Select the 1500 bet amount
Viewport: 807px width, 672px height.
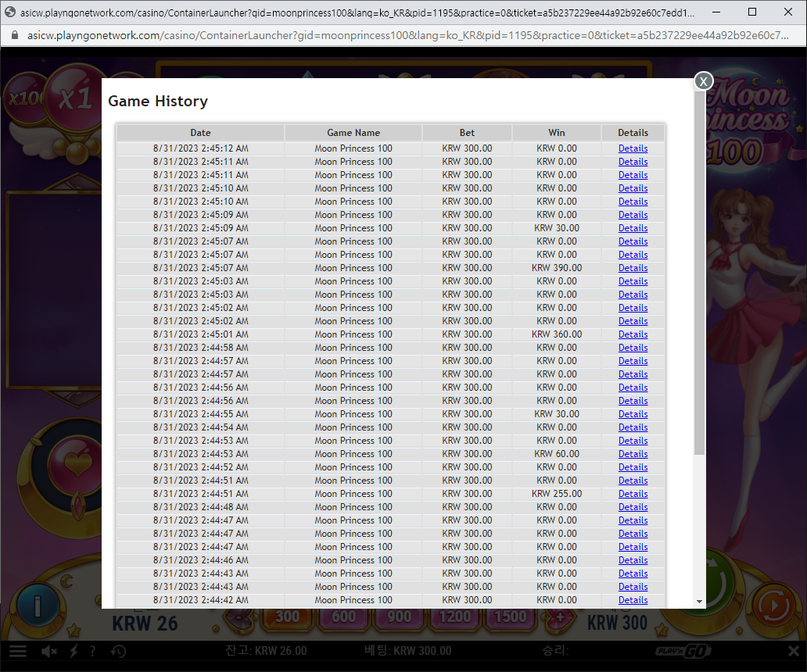[510, 616]
